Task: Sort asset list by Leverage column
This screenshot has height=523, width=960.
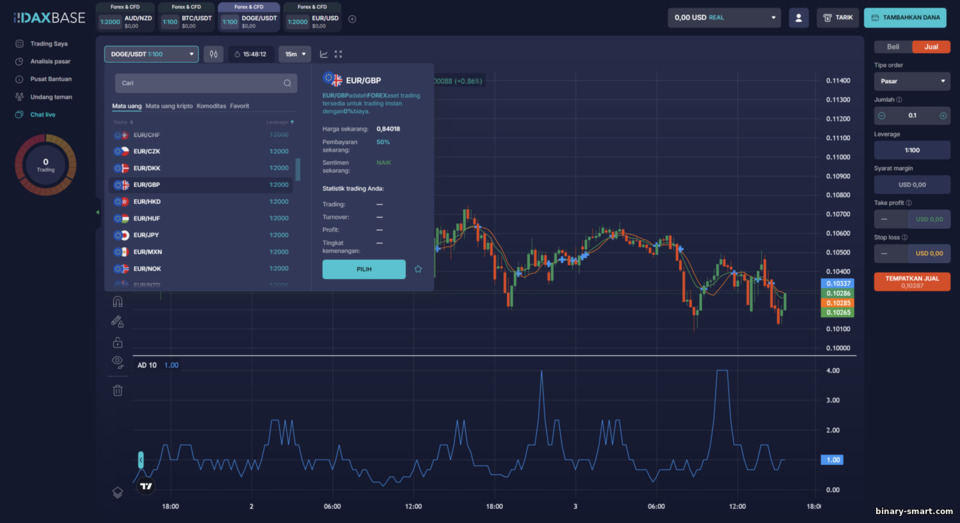Action: click(x=280, y=122)
